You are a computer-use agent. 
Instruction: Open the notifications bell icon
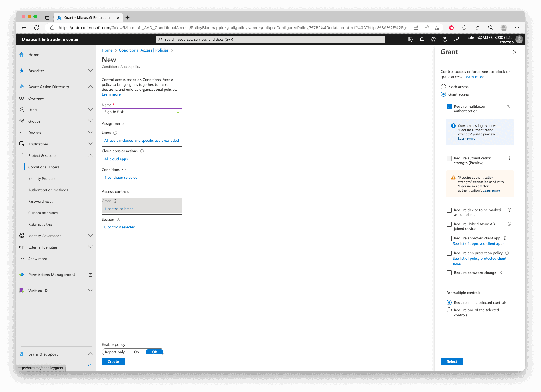point(422,40)
